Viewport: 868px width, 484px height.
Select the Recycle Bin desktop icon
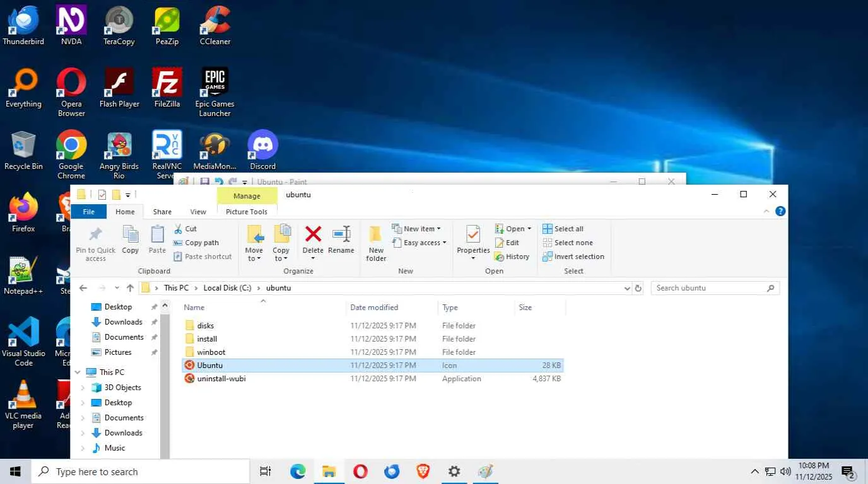[23, 150]
